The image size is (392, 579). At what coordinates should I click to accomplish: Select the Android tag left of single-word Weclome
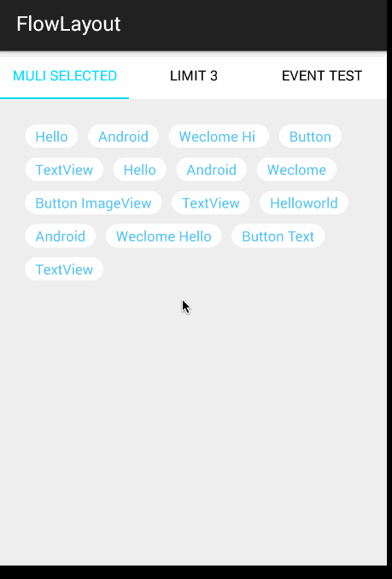click(212, 169)
